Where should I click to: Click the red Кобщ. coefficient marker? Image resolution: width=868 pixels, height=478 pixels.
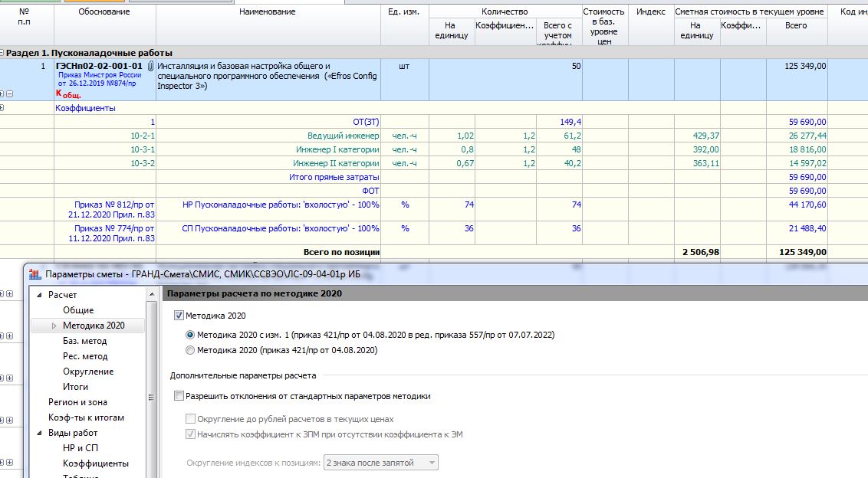[68, 94]
